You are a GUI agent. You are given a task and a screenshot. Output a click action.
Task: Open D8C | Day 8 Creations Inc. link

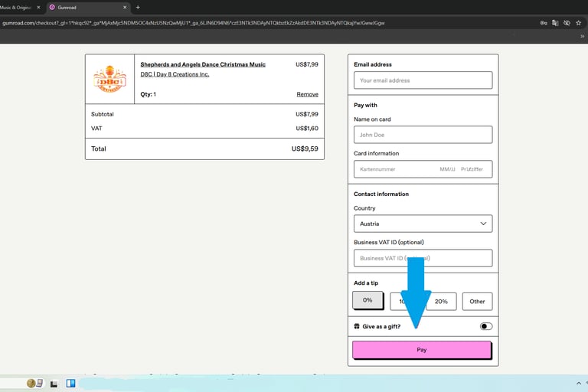tap(175, 74)
